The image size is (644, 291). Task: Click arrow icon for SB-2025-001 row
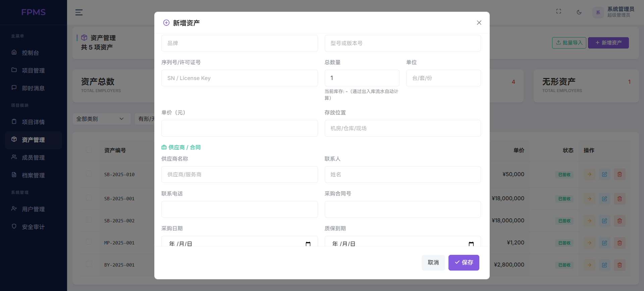tap(589, 199)
